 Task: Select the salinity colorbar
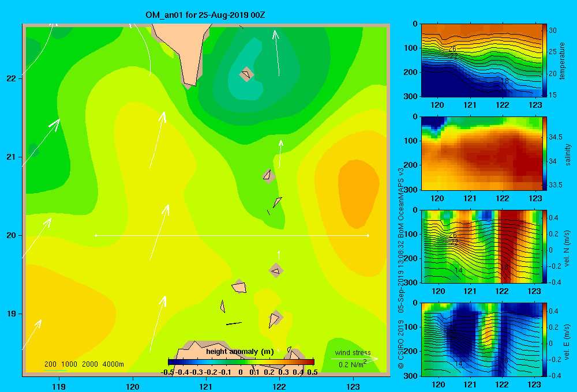pos(544,153)
